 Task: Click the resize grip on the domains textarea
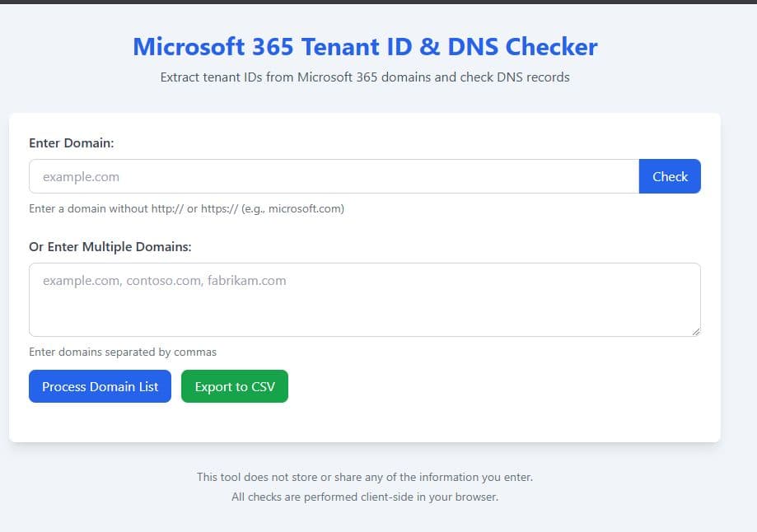(696, 332)
